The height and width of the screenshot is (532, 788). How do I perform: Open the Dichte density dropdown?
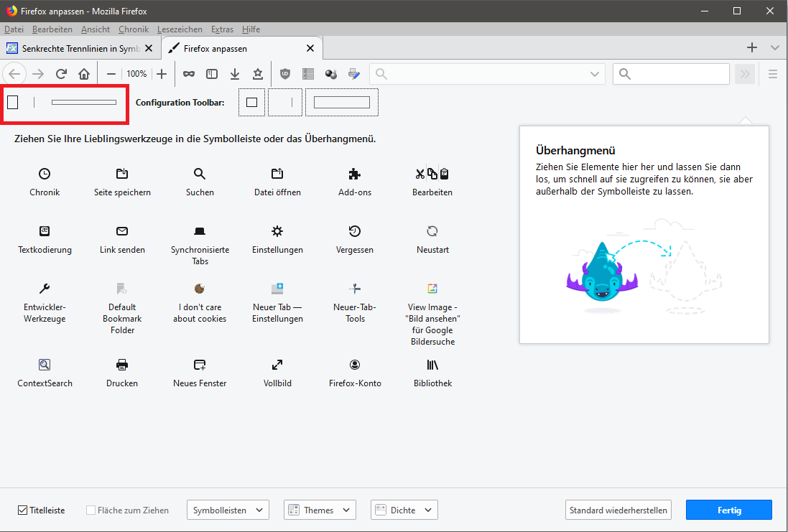[x=404, y=510]
